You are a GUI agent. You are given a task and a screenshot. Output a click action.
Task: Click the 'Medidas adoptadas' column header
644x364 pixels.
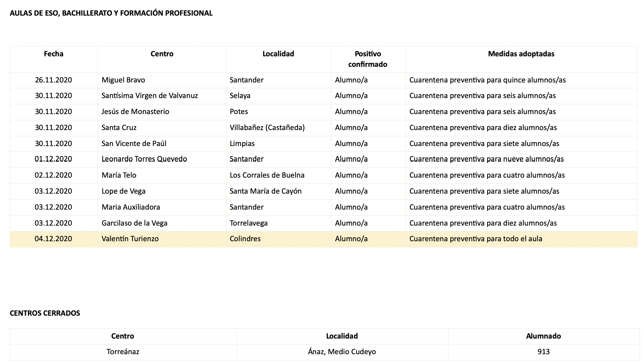pyautogui.click(x=521, y=54)
